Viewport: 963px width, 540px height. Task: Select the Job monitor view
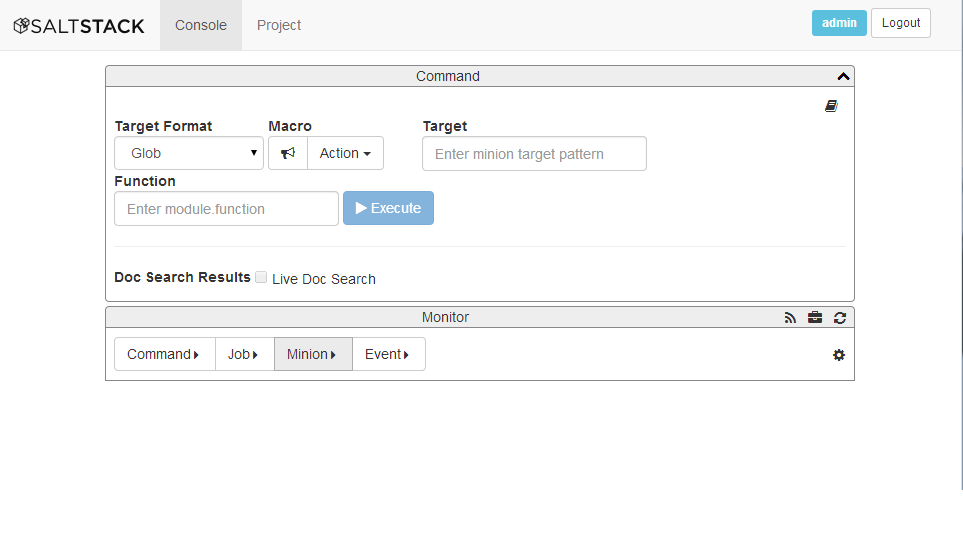point(244,354)
